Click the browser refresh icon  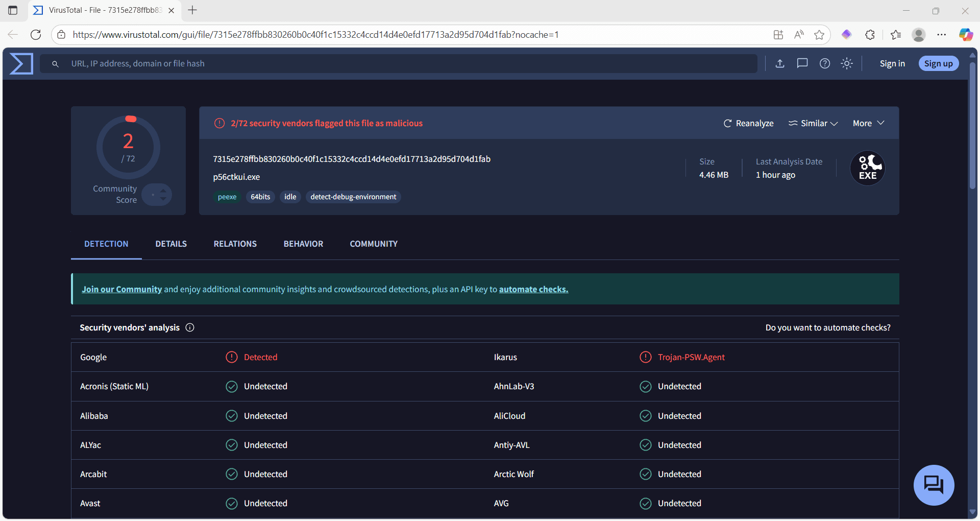pyautogui.click(x=36, y=35)
